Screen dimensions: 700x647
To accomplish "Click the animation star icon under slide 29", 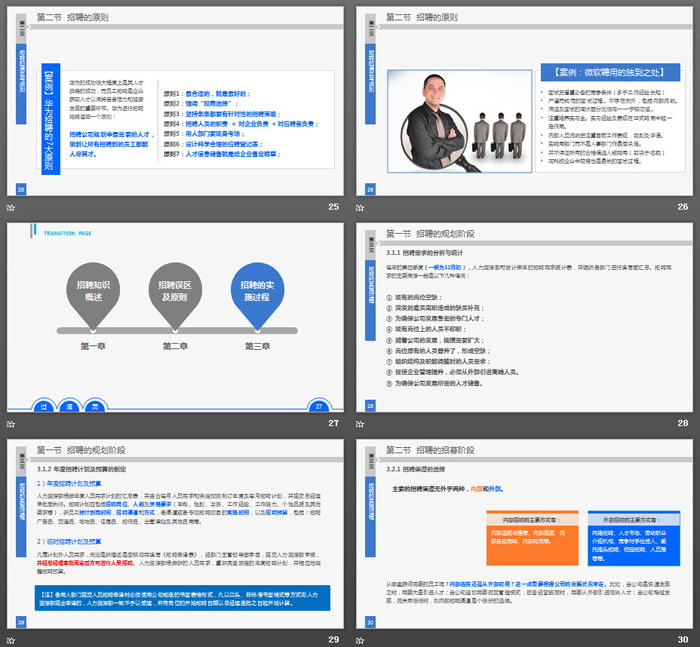I will point(11,639).
